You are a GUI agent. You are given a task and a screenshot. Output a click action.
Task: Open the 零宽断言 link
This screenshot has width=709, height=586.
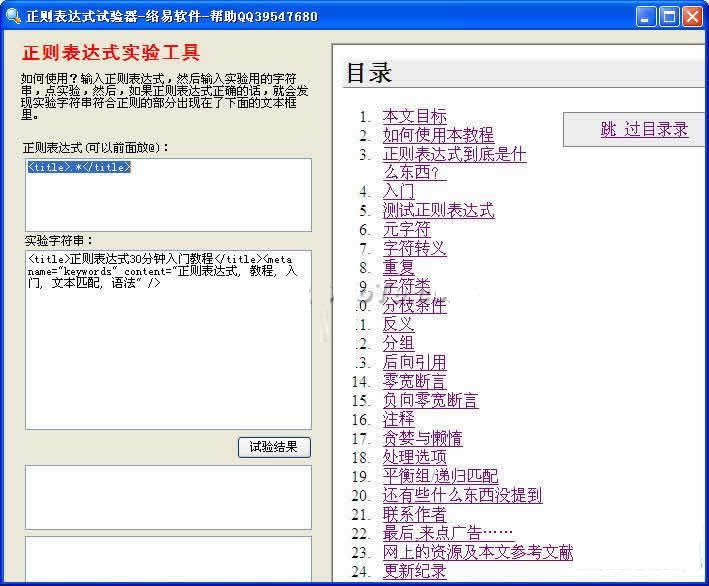tap(415, 381)
